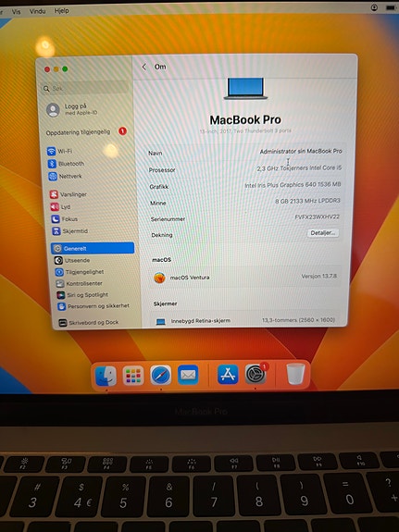399x532 pixels.
Task: Open Mail from the Dock
Action: coord(188,375)
